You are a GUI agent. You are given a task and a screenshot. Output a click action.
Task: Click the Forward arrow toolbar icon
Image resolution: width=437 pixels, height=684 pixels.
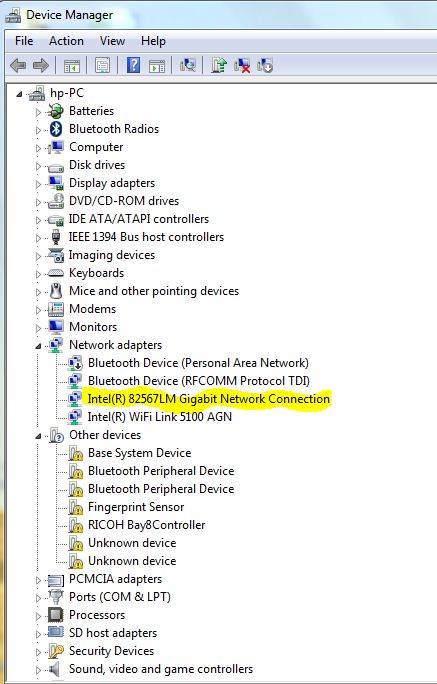click(41, 66)
